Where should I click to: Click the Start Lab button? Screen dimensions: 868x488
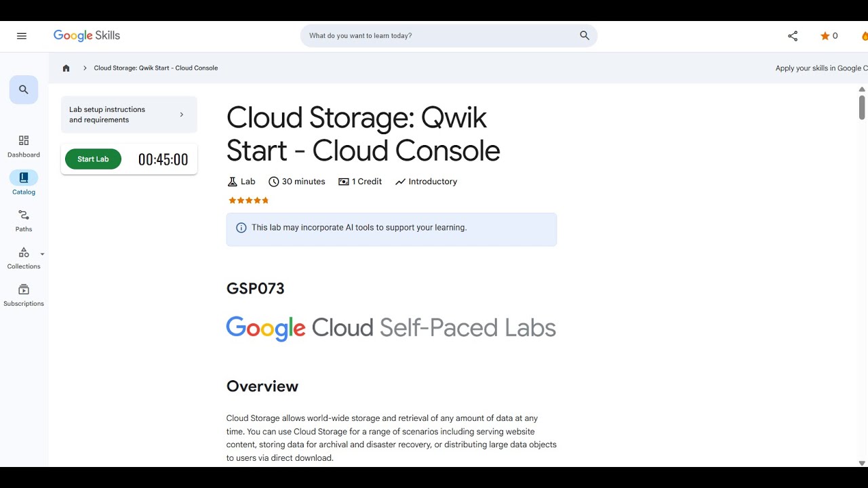93,159
